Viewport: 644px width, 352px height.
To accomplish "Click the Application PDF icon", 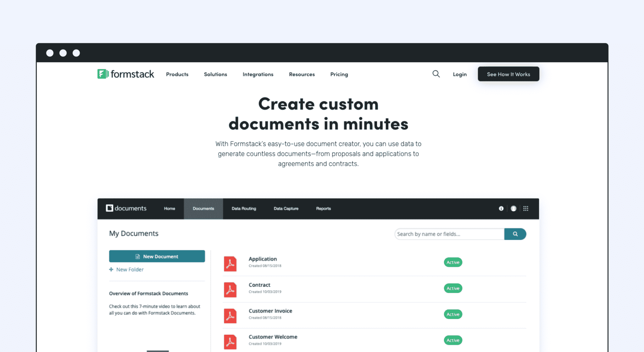I will pos(230,264).
